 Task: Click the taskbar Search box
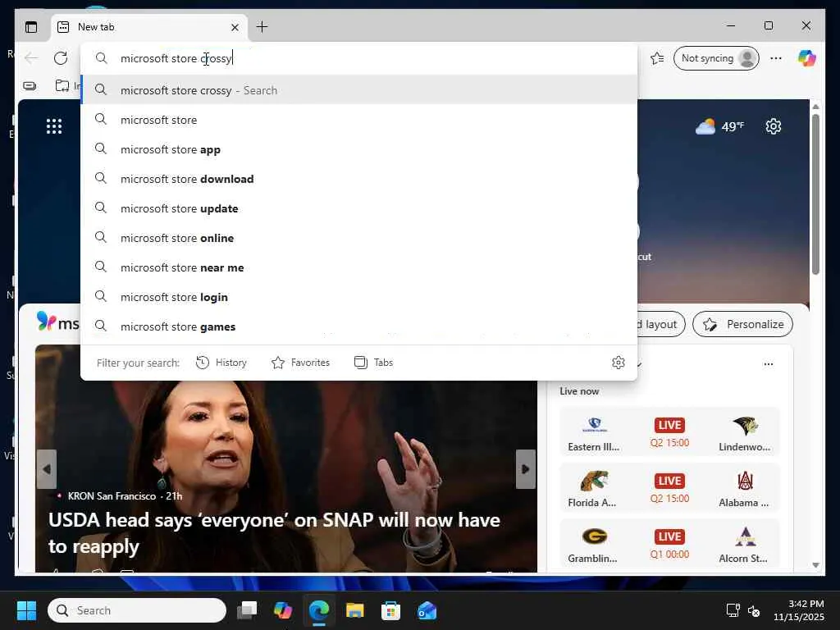[x=137, y=610]
